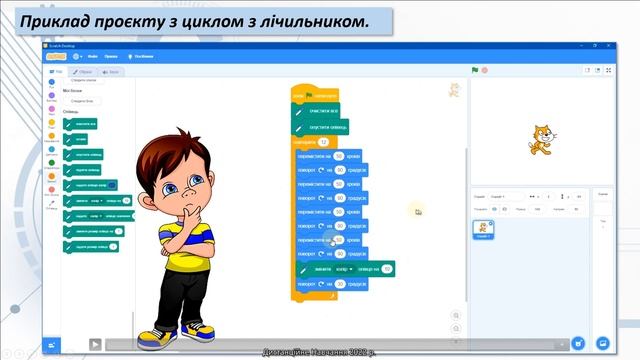Switch to the Звуки (Sounds) tab

[110, 72]
